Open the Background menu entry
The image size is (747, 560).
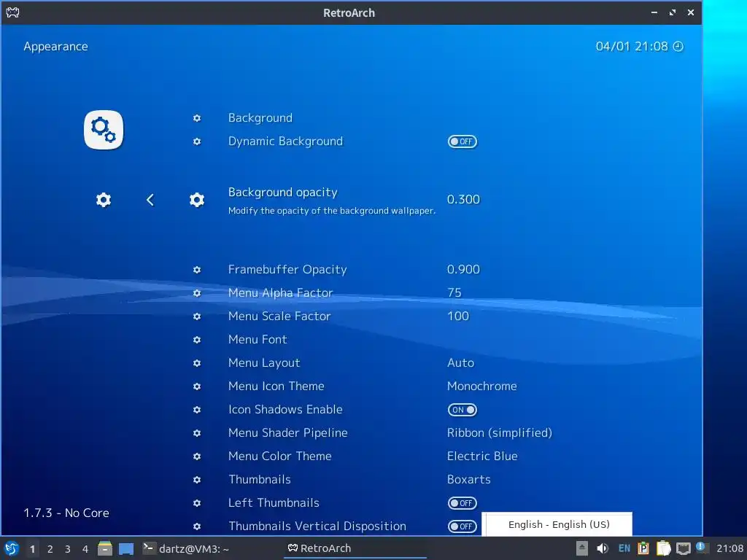tap(260, 117)
